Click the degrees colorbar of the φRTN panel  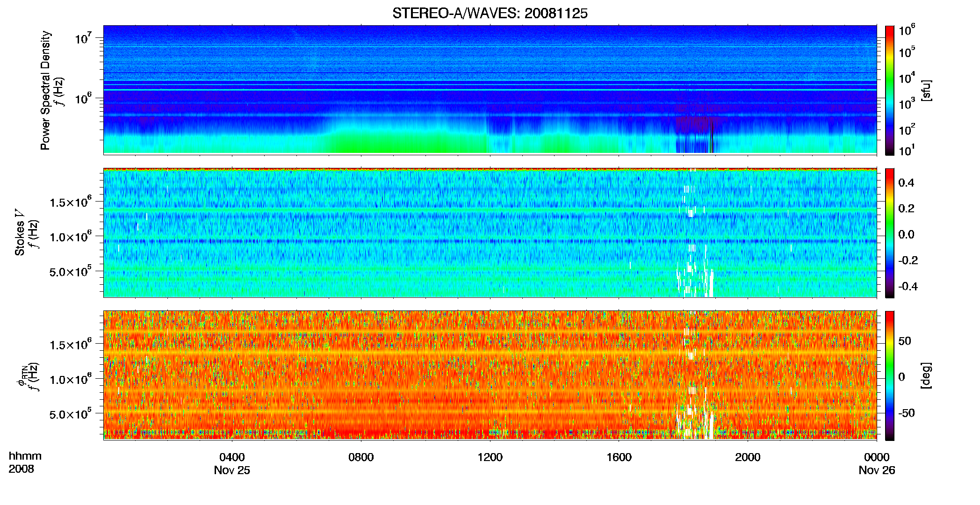[x=890, y=375]
